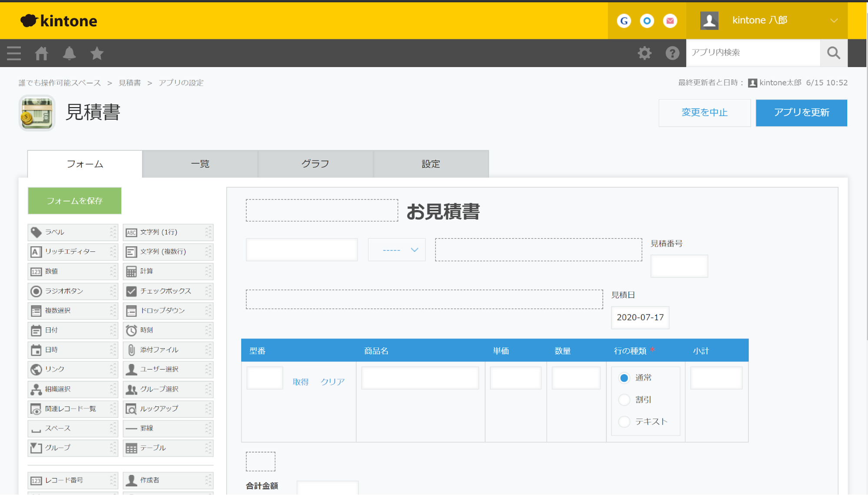Open the 見積書 breadcrumb link

130,82
